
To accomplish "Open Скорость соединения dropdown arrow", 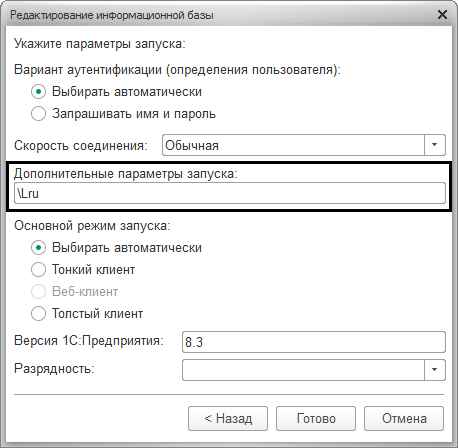I will coord(435,145).
